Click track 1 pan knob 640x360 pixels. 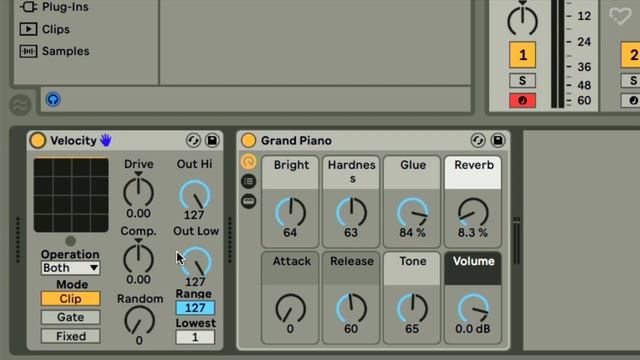pyautogui.click(x=522, y=20)
